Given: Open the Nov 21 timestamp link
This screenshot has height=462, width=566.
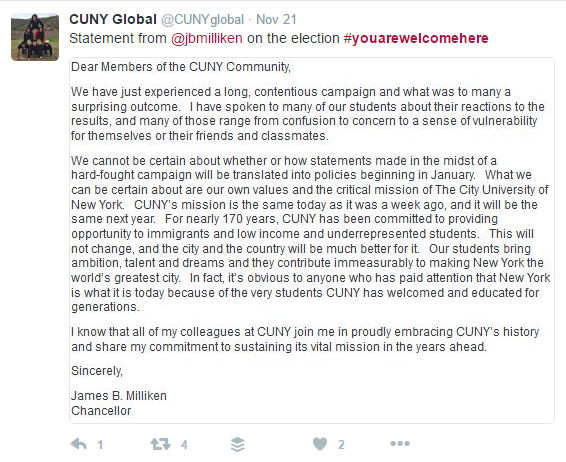Looking at the screenshot, I should [276, 19].
